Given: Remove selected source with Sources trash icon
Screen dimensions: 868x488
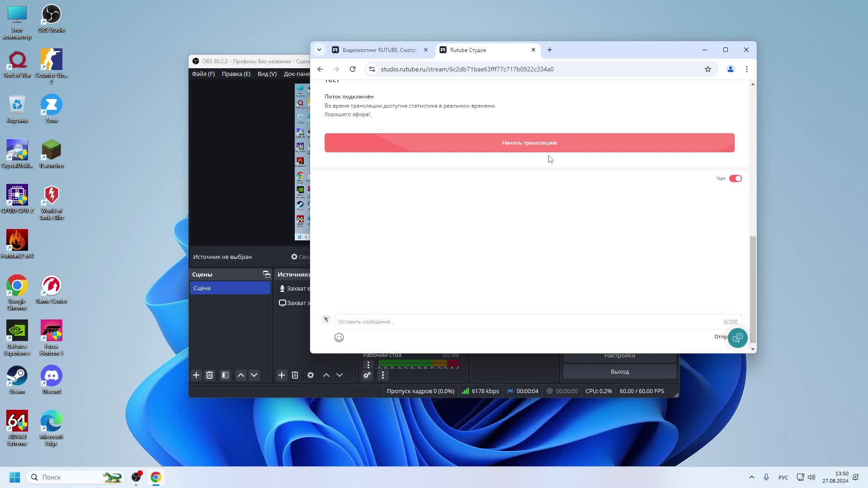Looking at the screenshot, I should point(295,375).
